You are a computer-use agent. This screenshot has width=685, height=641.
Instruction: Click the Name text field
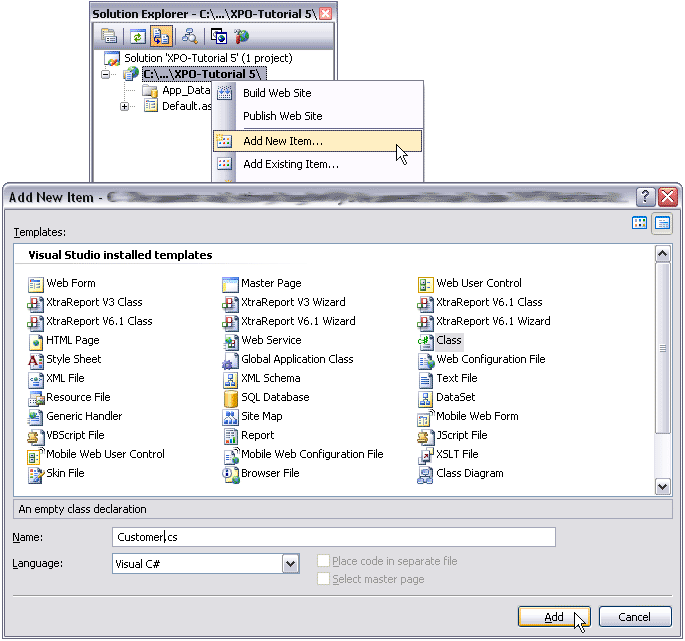[333, 538]
